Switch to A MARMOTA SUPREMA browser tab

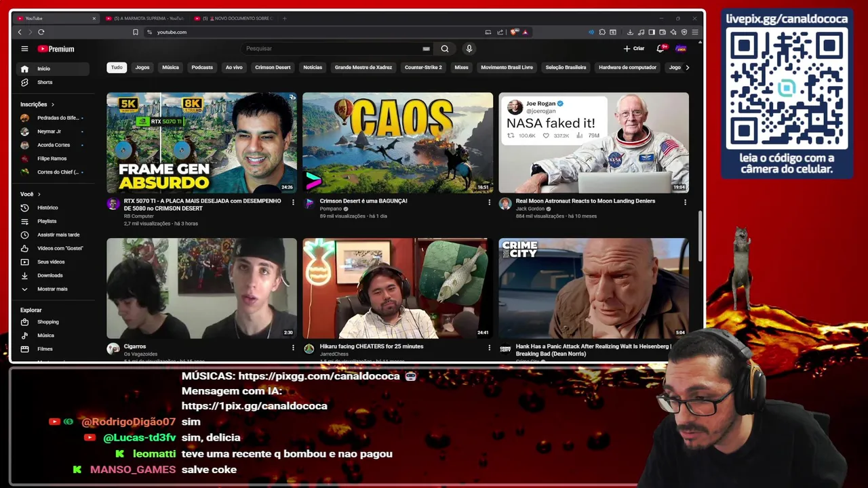pyautogui.click(x=145, y=18)
